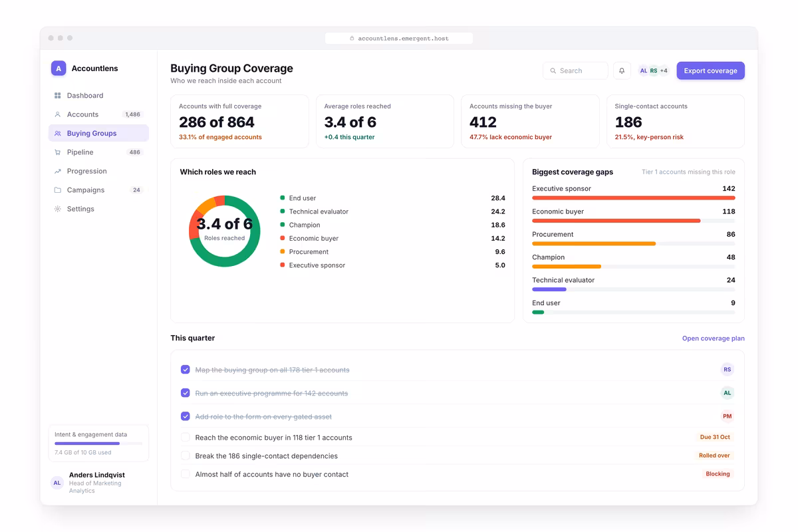The height and width of the screenshot is (532, 798).
Task: Click the Accounts person icon
Action: [58, 114]
